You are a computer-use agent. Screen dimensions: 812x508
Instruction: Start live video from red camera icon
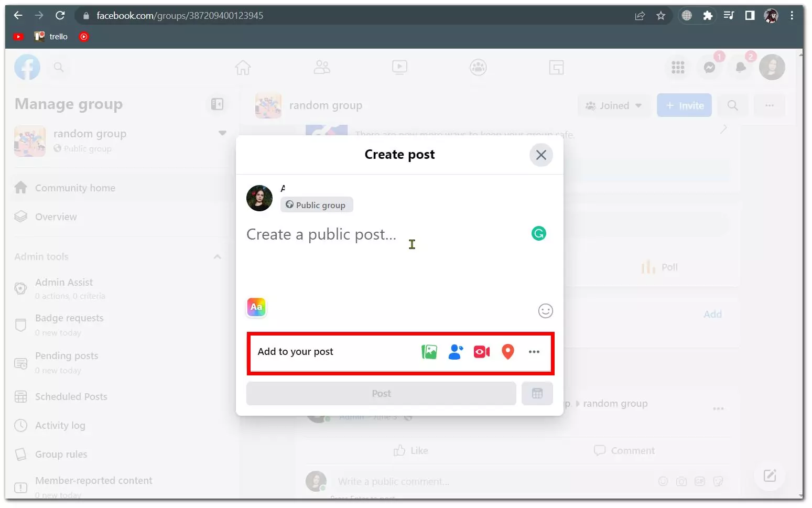tap(482, 352)
